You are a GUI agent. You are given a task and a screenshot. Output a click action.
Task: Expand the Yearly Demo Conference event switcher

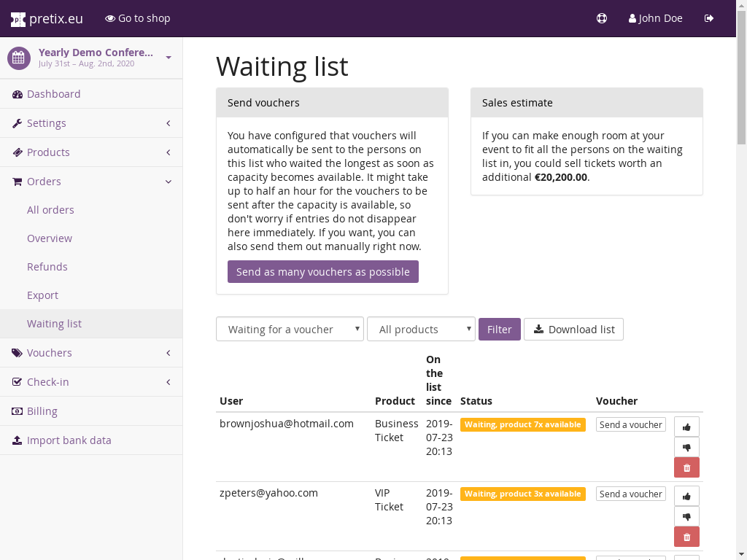click(91, 58)
